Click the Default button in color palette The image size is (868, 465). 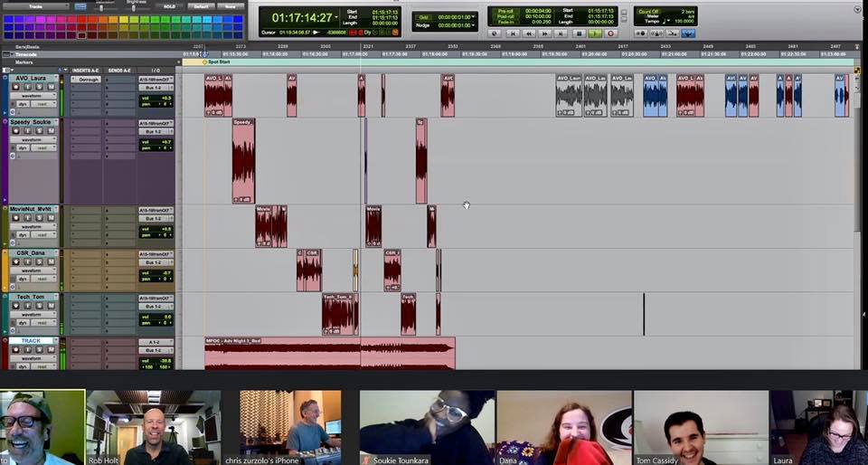click(x=202, y=6)
